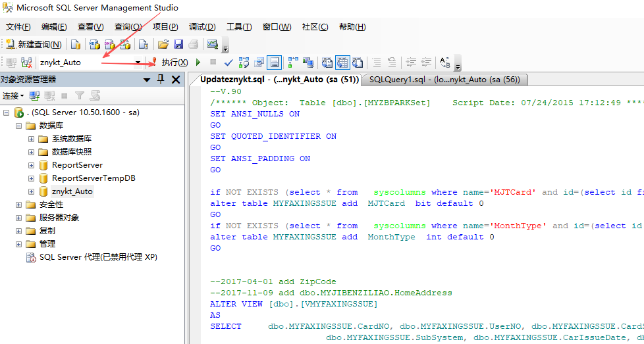Open Object Explorer window position dropdown
644x344 pixels.
pos(147,80)
